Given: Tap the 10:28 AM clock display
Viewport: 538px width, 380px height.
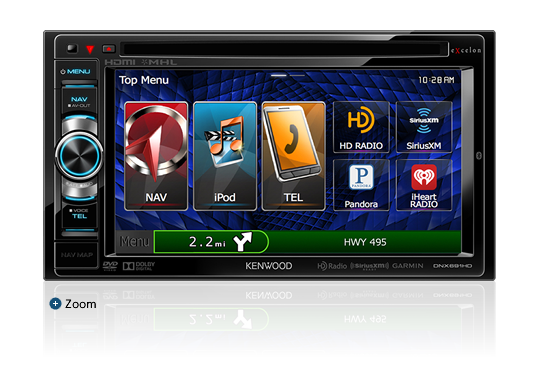Looking at the screenshot, I should click(436, 80).
